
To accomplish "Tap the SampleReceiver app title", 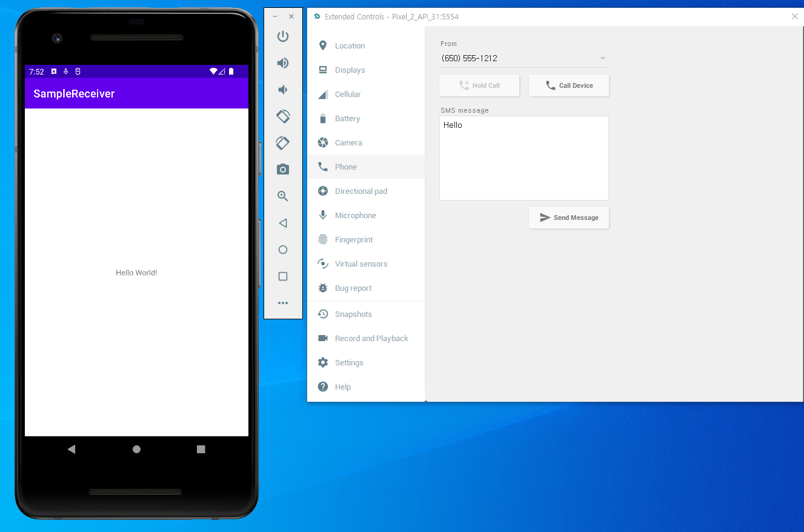I will pos(74,93).
